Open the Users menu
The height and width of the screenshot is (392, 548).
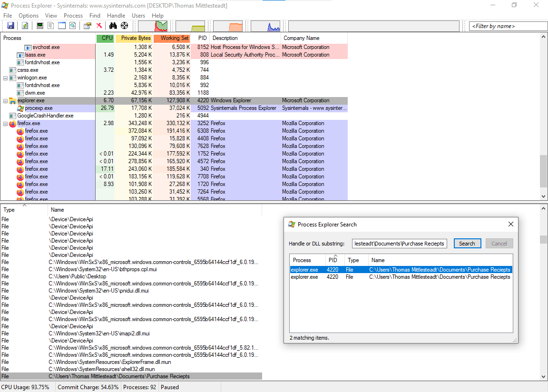(x=138, y=16)
